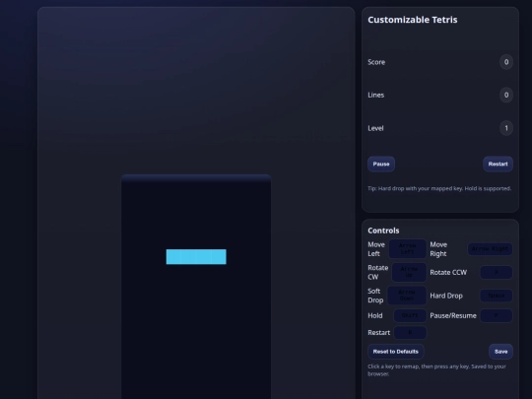
Task: Click the "Level" label
Action: (x=375, y=128)
